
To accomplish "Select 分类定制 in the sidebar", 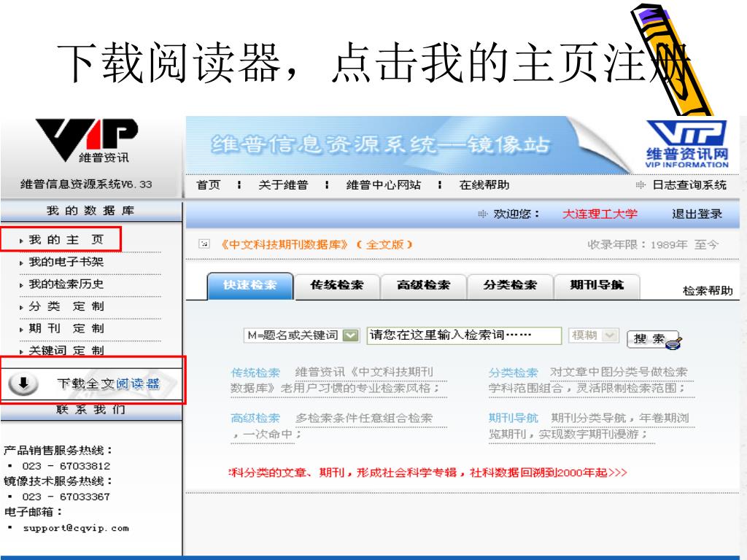I will (66, 306).
